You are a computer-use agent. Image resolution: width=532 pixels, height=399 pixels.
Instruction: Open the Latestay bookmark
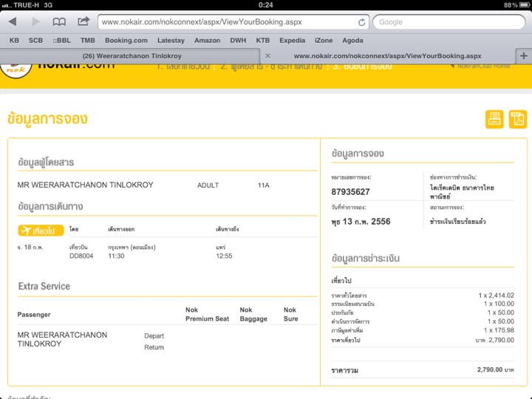click(x=171, y=41)
